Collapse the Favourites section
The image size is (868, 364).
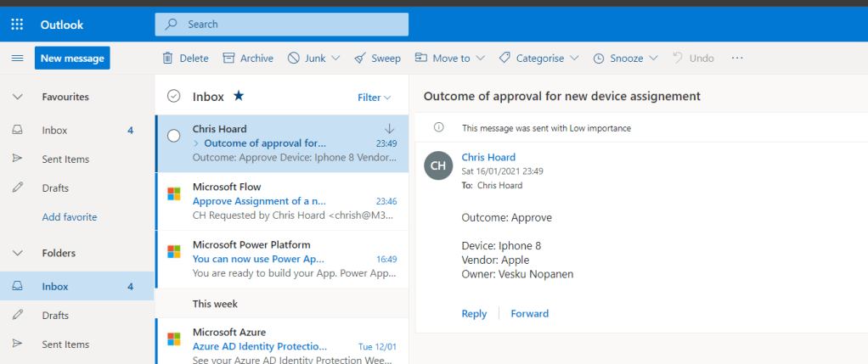tap(17, 97)
